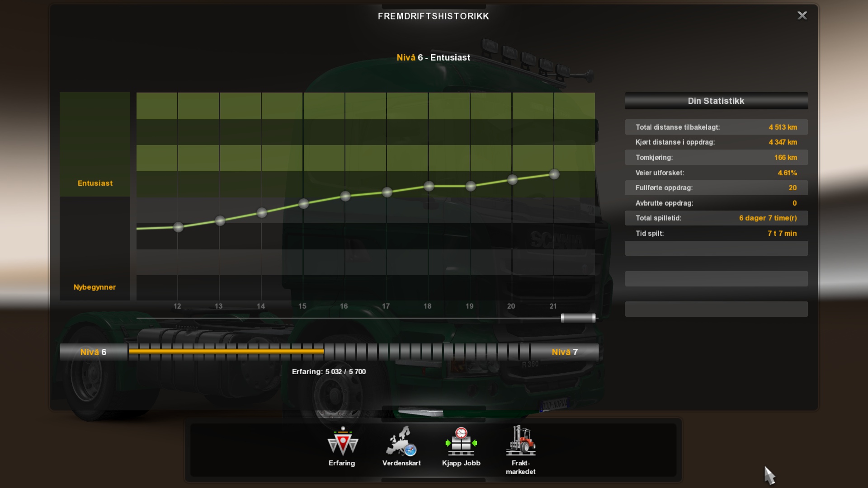
Task: Click the Veier utforsket statistic row
Action: coord(716,173)
